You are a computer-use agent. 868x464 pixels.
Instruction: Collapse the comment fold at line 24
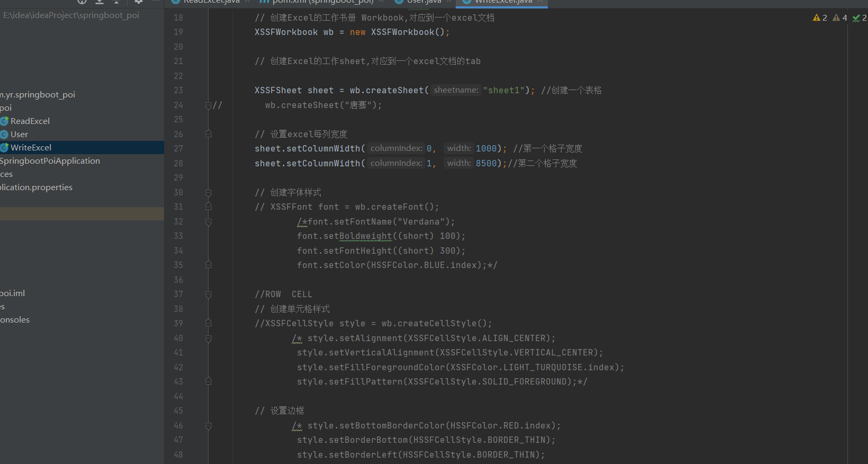[209, 105]
